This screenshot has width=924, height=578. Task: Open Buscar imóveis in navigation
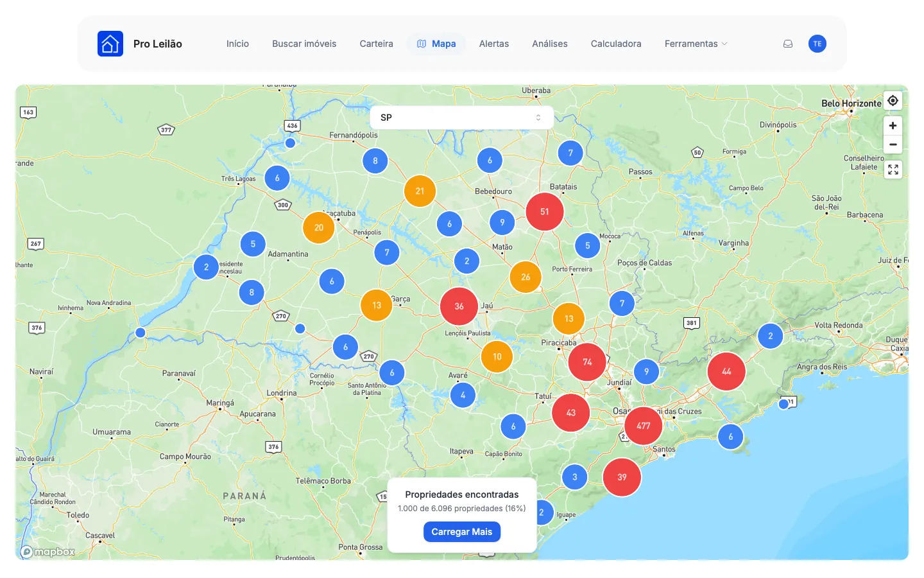tap(304, 44)
